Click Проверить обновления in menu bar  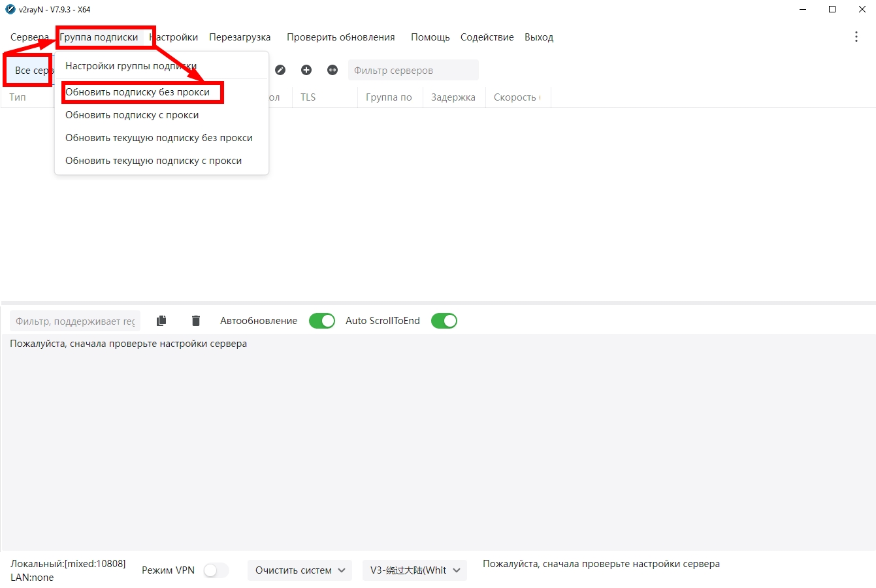[x=341, y=37]
